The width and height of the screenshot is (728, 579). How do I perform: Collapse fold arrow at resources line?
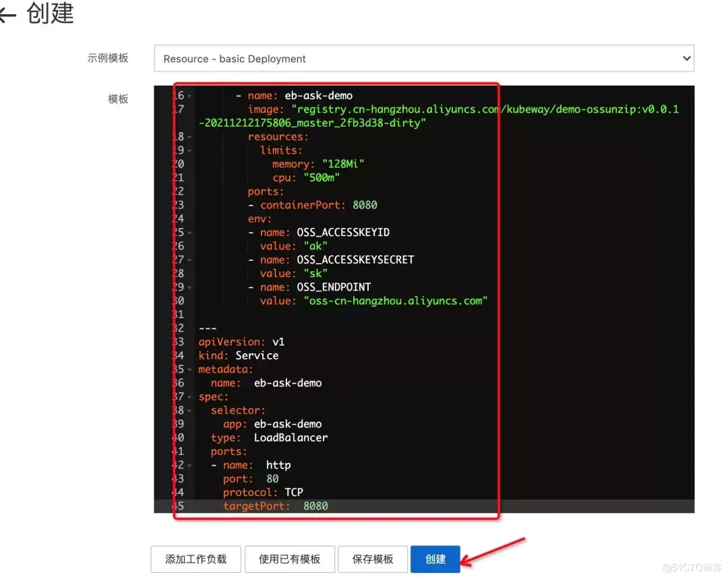tap(189, 137)
